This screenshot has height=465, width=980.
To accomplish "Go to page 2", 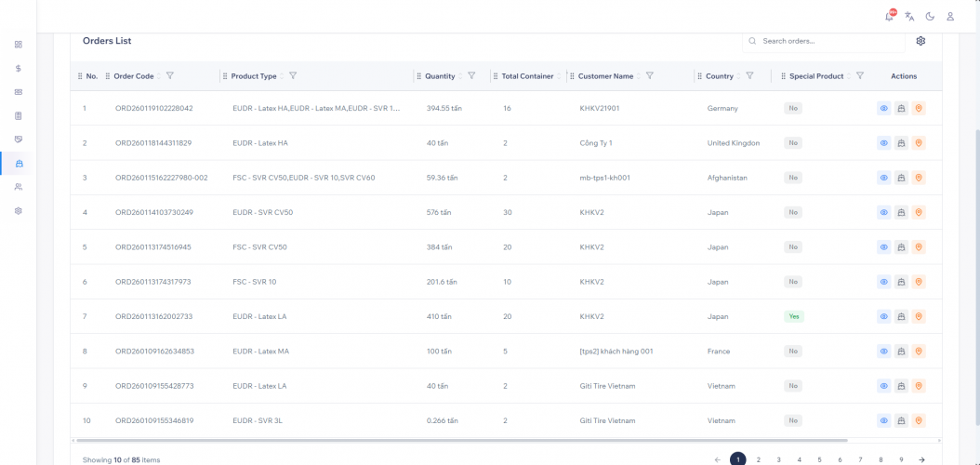I will [x=758, y=459].
